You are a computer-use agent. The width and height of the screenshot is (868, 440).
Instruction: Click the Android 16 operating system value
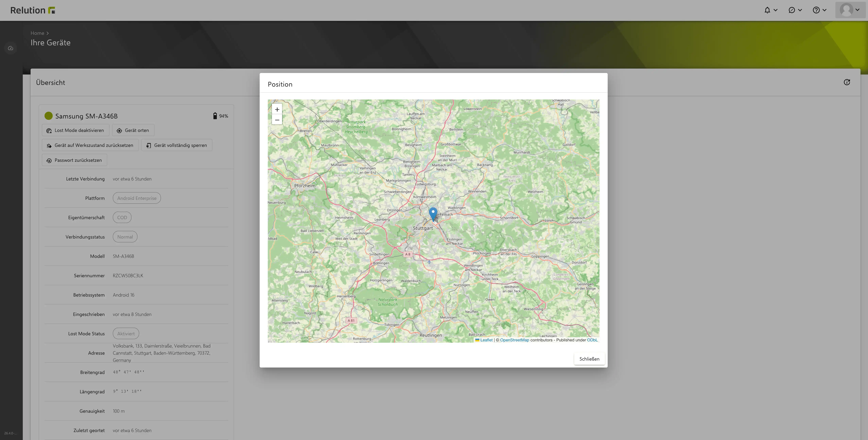point(124,295)
